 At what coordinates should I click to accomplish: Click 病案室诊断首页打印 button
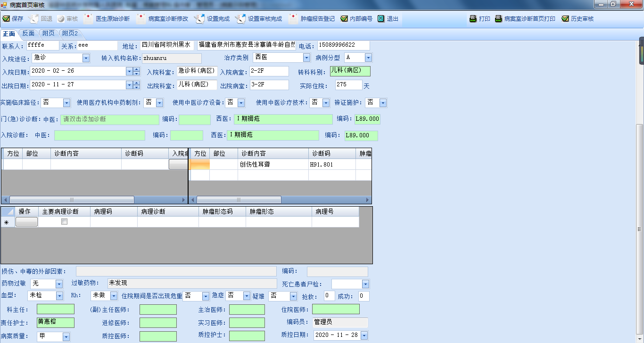[x=525, y=19]
